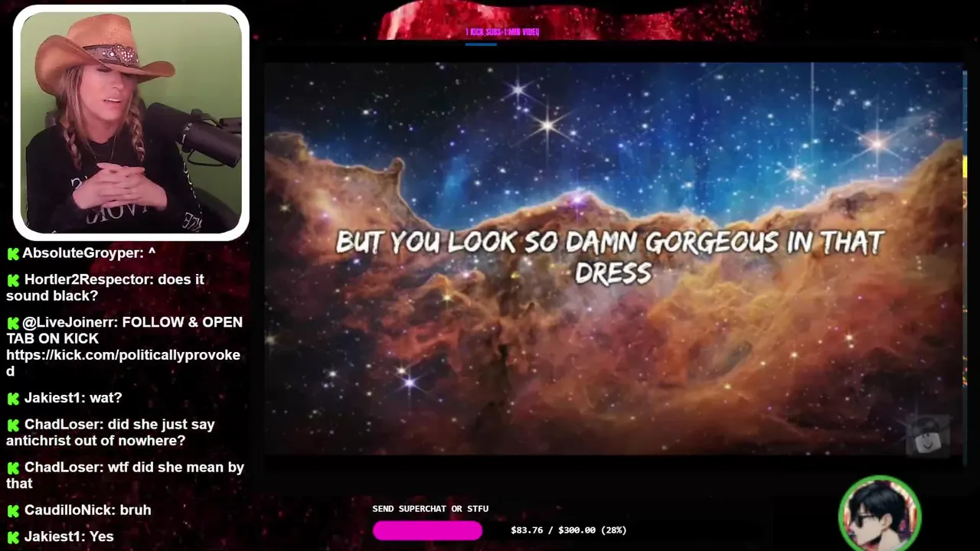
Task: Click the Kick icon beside AbsoluteGroyper
Action: (x=13, y=253)
